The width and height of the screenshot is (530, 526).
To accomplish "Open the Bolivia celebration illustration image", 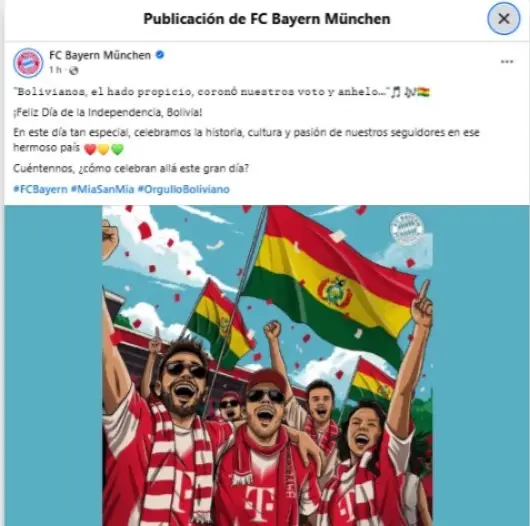I will pyautogui.click(x=267, y=365).
